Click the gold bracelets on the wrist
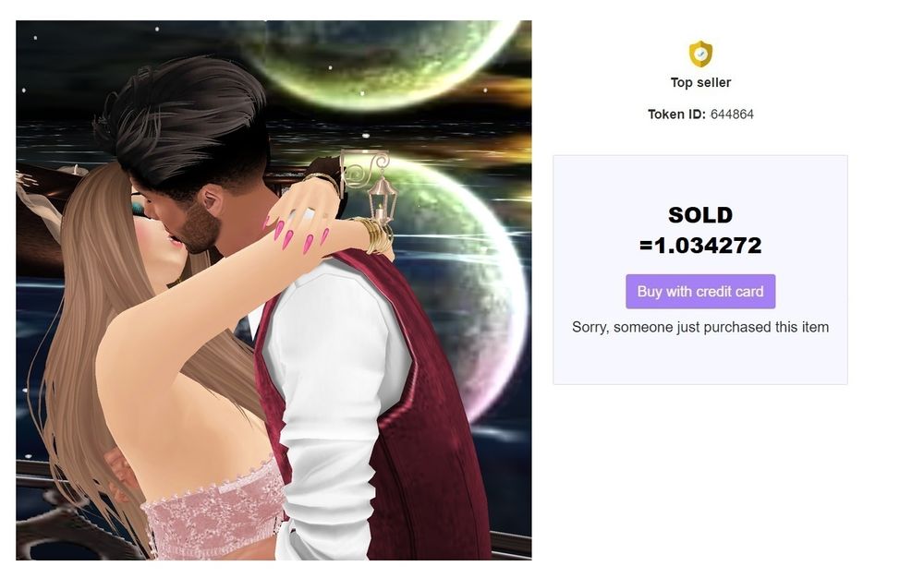 tap(373, 235)
